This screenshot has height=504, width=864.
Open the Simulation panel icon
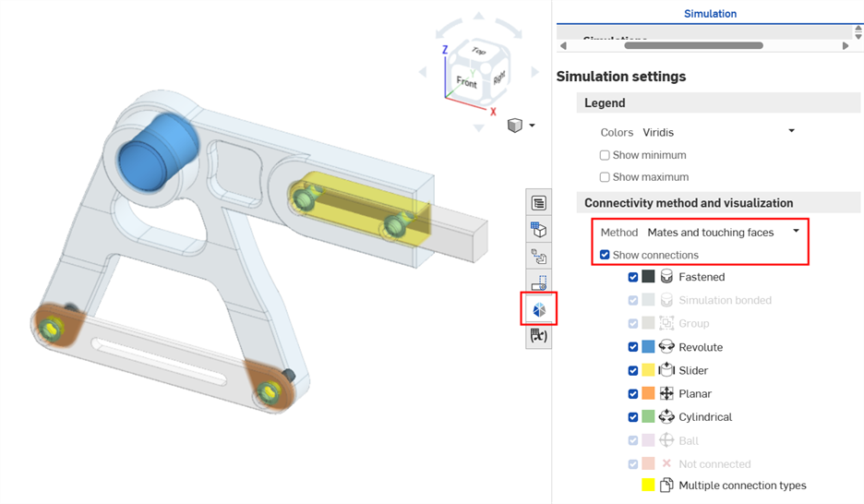coord(538,309)
